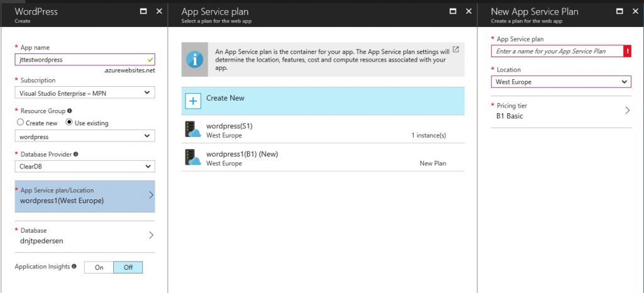Expand the Database dnjtpedersen chevron
644x293 pixels.
click(151, 235)
